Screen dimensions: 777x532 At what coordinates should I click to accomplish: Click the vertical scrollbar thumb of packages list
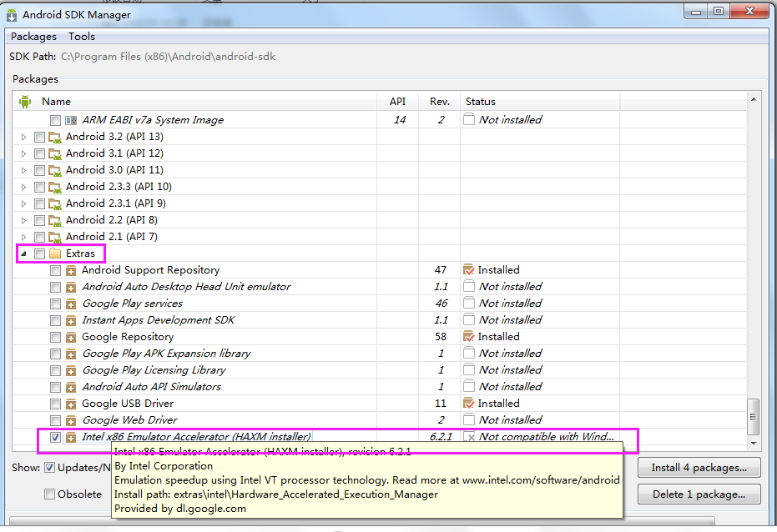(753, 417)
